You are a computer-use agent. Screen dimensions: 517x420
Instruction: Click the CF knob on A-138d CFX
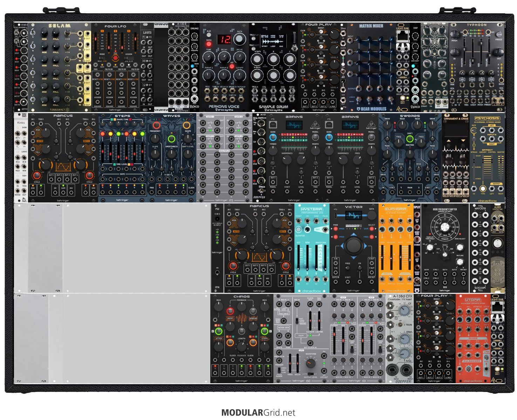[404, 311]
